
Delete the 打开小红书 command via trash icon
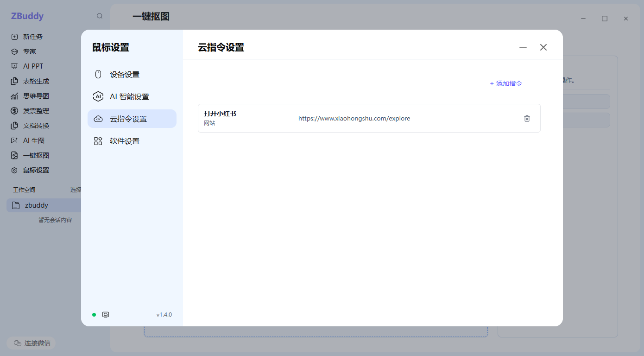pyautogui.click(x=527, y=118)
